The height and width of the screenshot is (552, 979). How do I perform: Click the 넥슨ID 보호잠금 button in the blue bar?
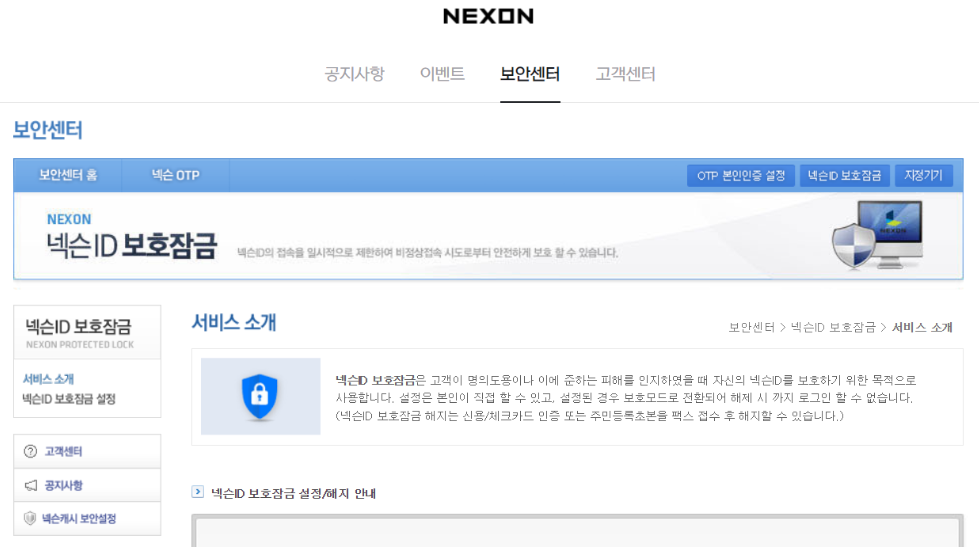point(844,175)
